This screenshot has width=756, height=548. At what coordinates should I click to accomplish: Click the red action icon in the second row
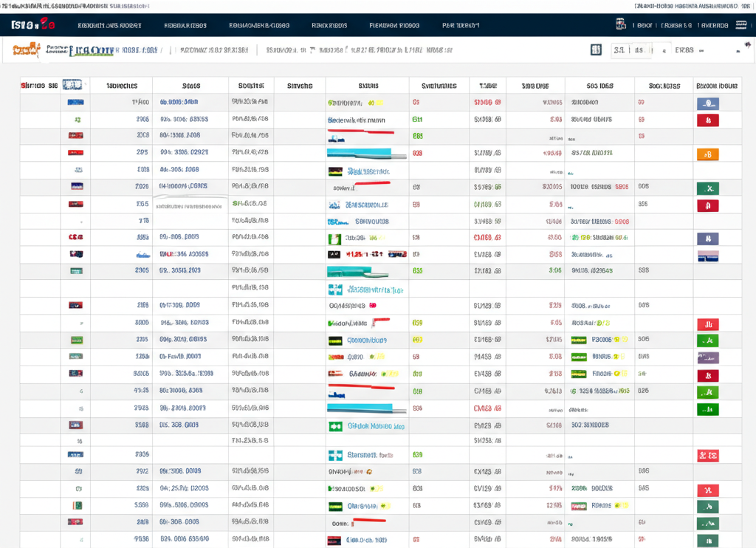point(707,119)
